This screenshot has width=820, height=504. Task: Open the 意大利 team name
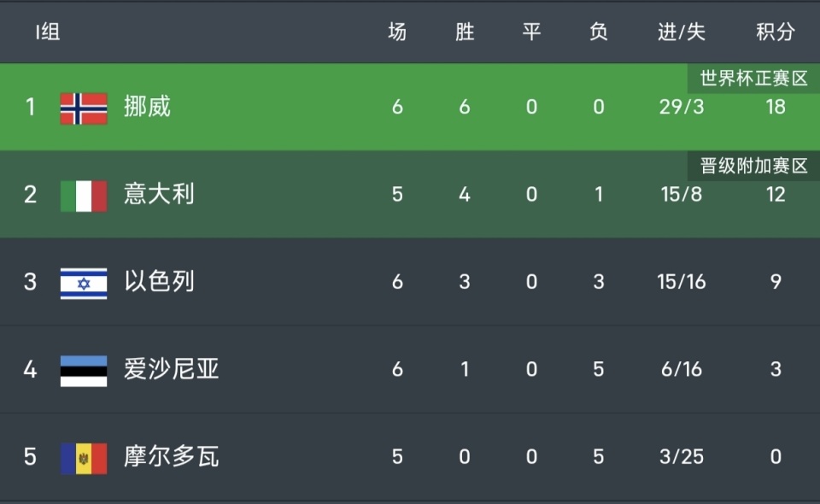[159, 195]
